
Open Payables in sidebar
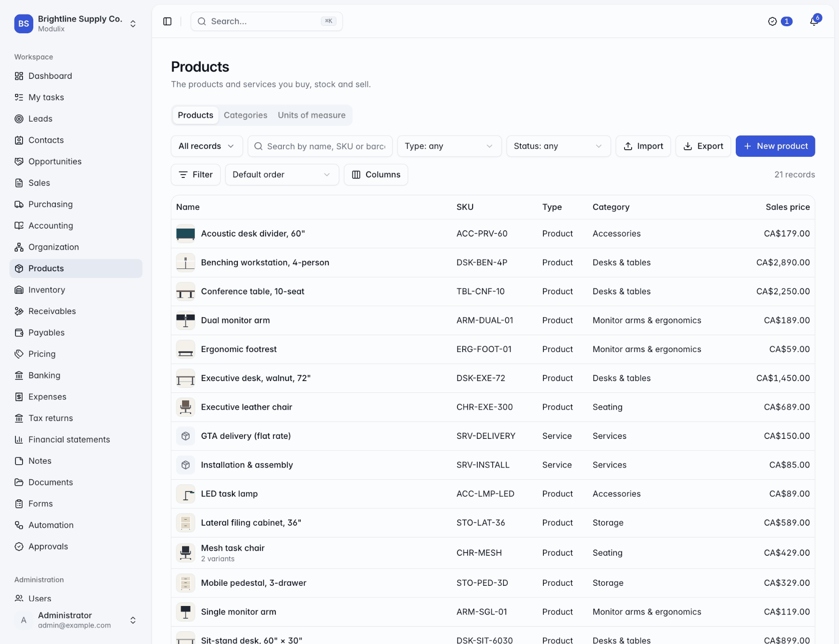coord(76,332)
